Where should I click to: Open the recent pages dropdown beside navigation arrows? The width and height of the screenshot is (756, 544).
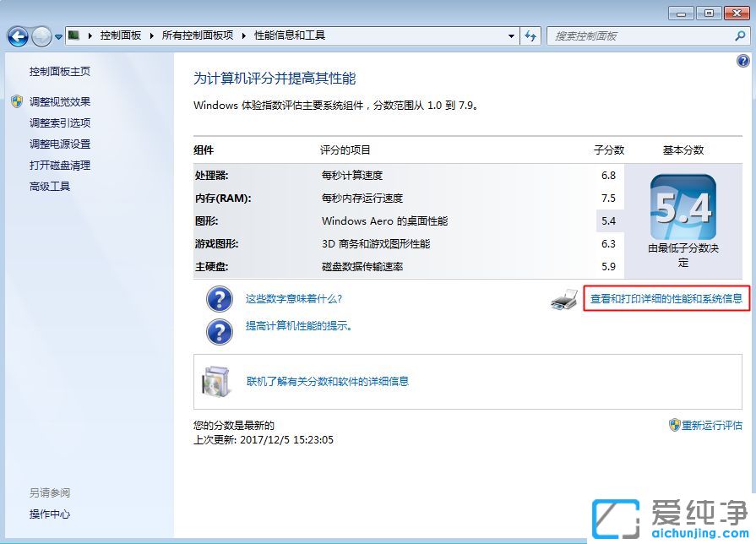tap(57, 36)
